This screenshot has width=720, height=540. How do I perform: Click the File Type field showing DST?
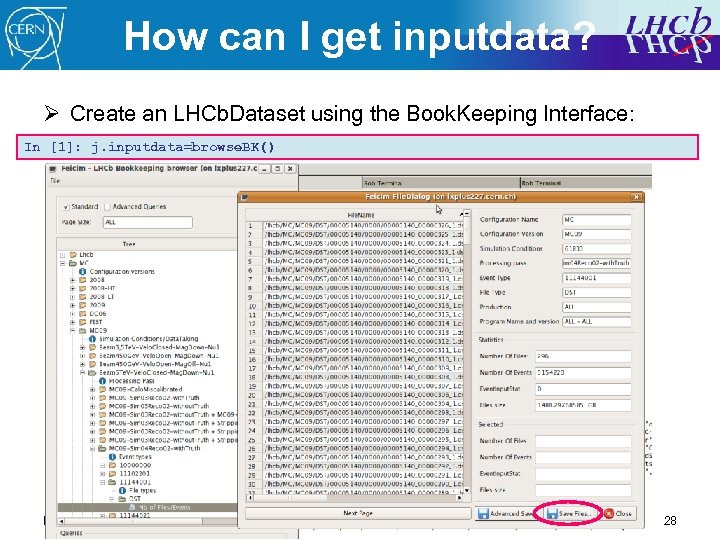tap(596, 292)
